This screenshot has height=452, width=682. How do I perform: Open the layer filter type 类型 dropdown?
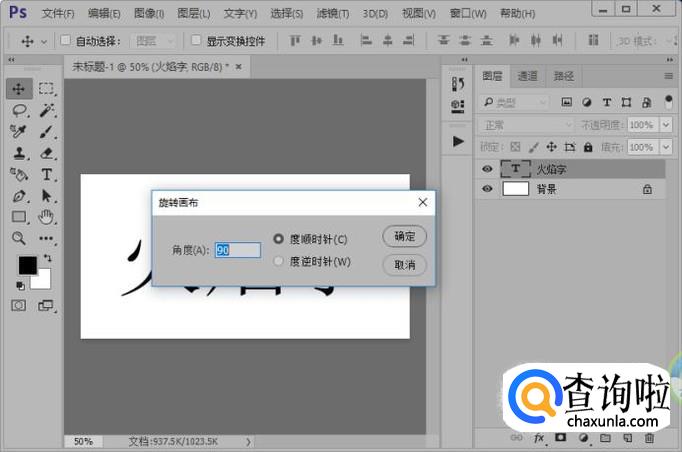coord(515,102)
